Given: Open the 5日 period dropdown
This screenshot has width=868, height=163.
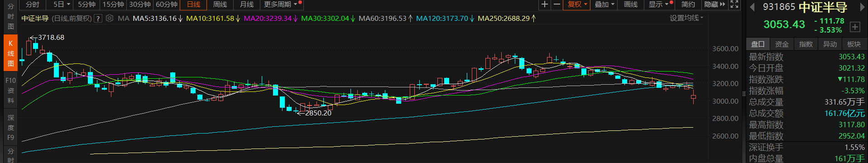Looking at the screenshot, I should pyautogui.click(x=62, y=5).
